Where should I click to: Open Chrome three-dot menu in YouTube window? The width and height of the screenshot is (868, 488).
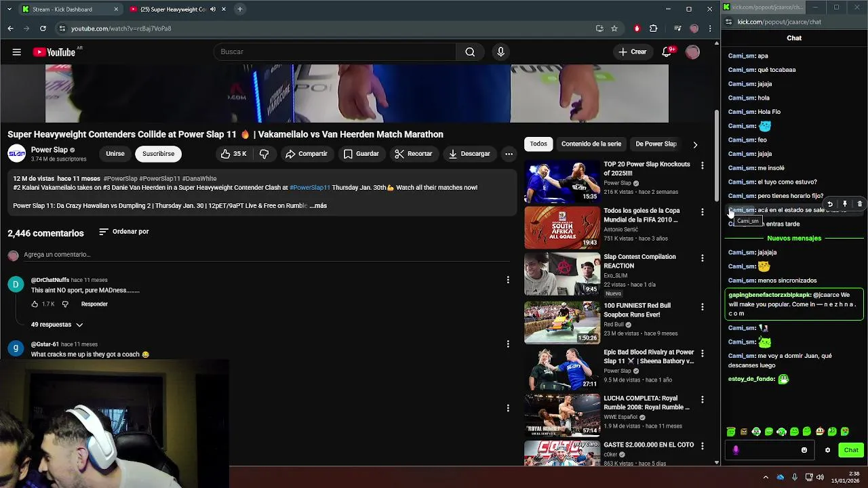[x=710, y=28]
